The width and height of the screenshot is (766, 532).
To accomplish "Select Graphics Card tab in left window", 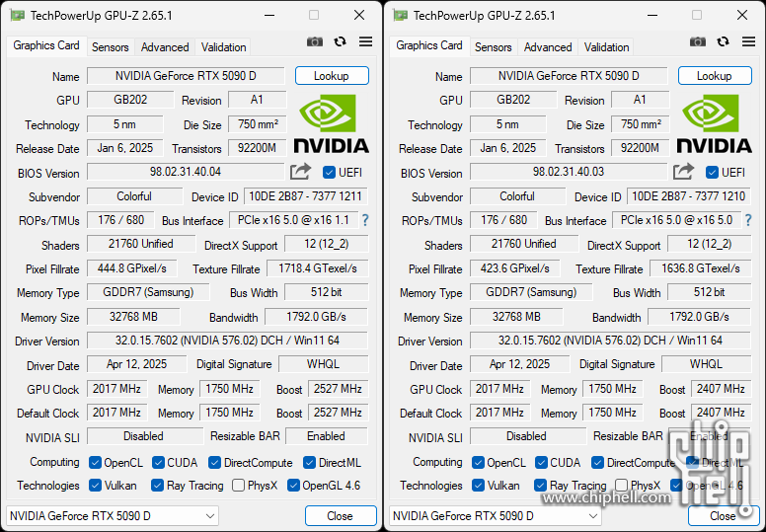I will (46, 46).
